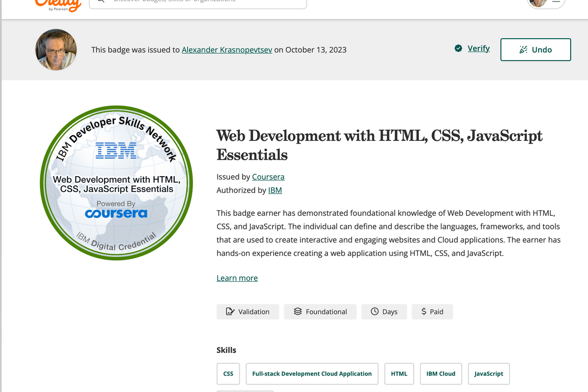Follow the IBM authorizer link
The image size is (588, 392).
pos(275,190)
